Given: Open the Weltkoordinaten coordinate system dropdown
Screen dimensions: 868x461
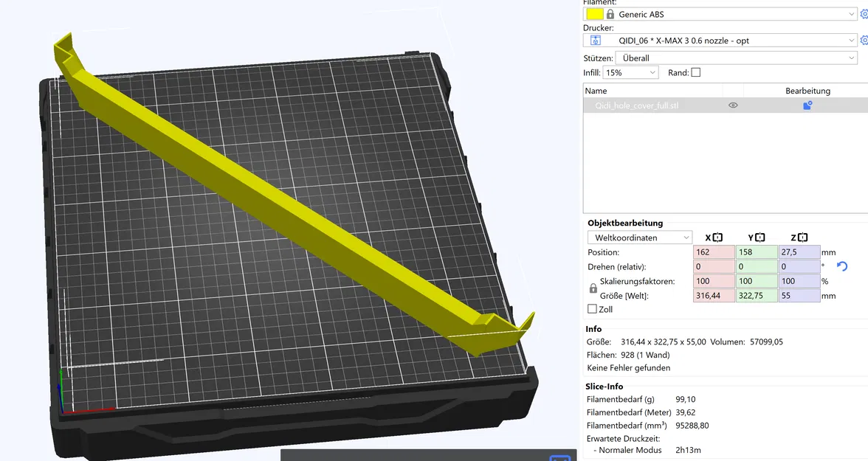Looking at the screenshot, I should coord(639,238).
